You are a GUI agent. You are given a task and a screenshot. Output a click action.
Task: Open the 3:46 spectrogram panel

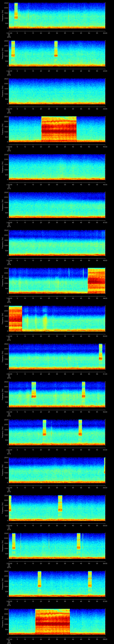coord(57,205)
